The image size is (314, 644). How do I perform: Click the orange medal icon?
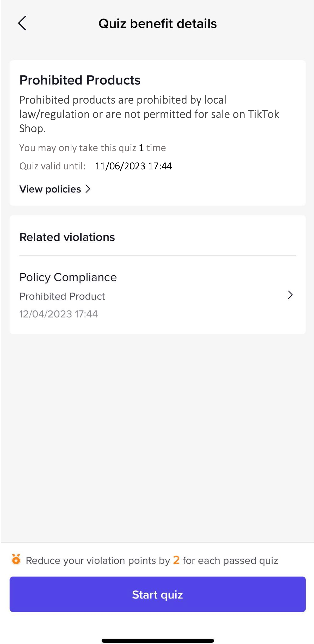click(16, 560)
